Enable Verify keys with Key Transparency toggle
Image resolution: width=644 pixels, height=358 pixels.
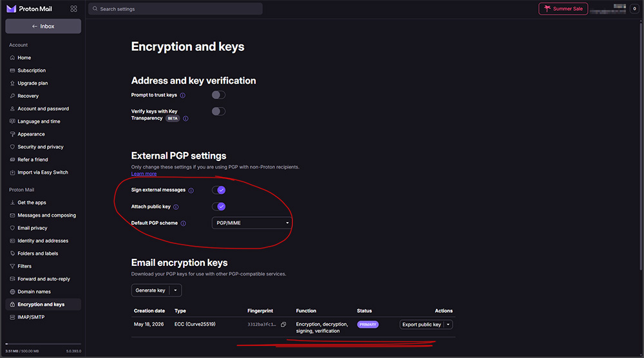tap(218, 111)
